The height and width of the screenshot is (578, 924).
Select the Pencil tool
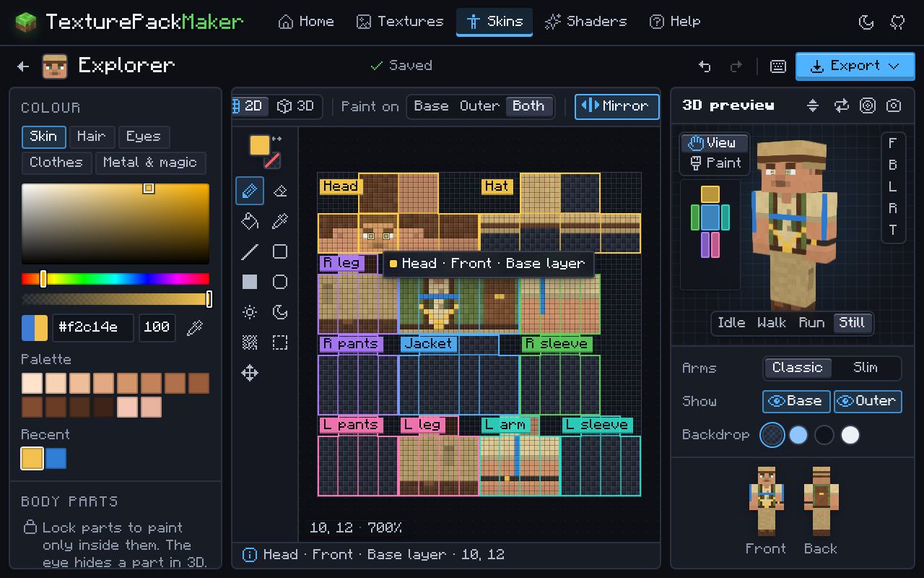click(x=250, y=191)
